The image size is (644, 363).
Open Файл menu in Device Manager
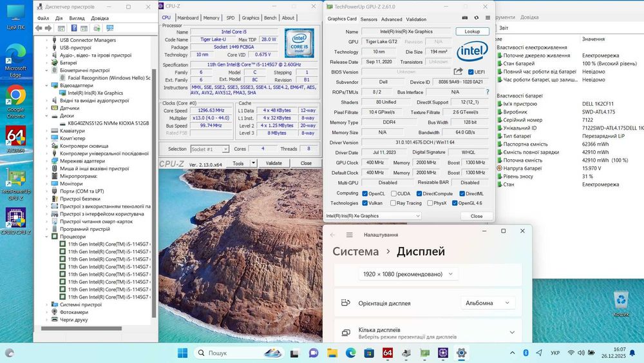pos(43,18)
